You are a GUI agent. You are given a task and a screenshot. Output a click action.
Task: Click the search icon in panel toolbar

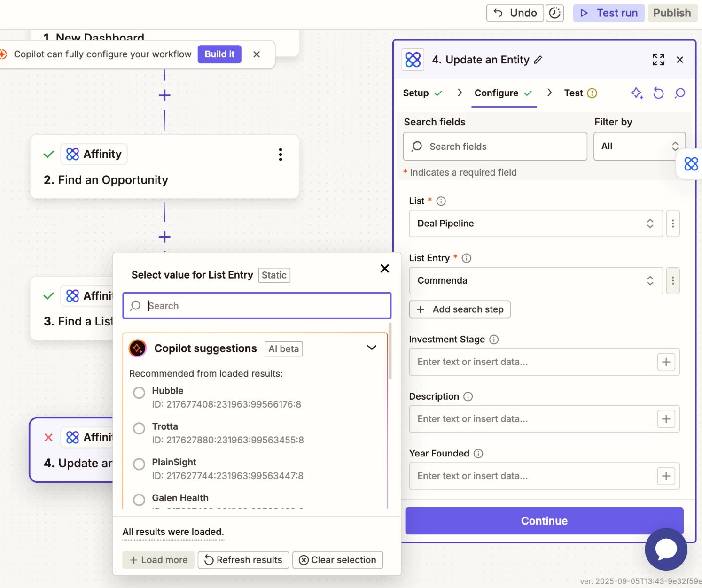pyautogui.click(x=680, y=93)
